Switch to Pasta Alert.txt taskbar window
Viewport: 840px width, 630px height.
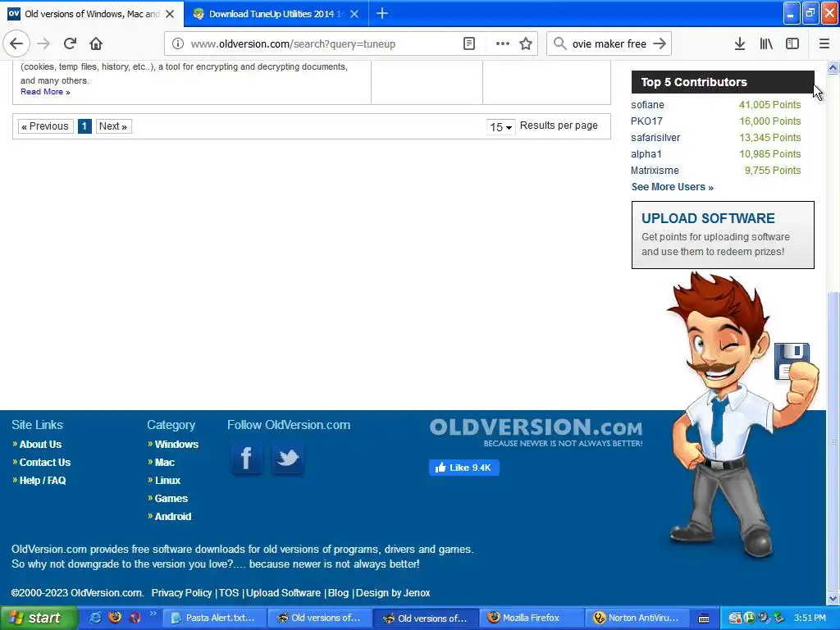(x=212, y=618)
